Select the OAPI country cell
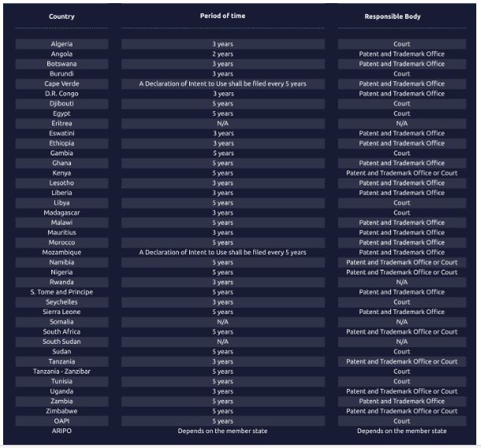 coord(62,421)
